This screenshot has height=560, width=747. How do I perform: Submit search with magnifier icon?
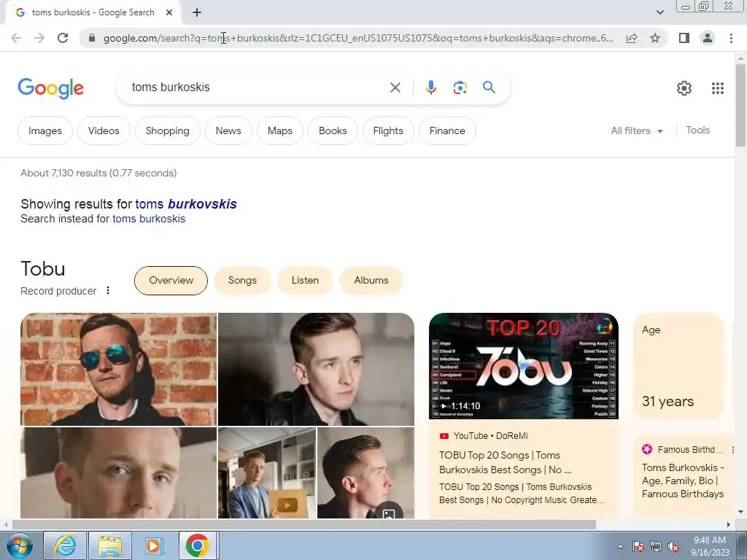489,87
